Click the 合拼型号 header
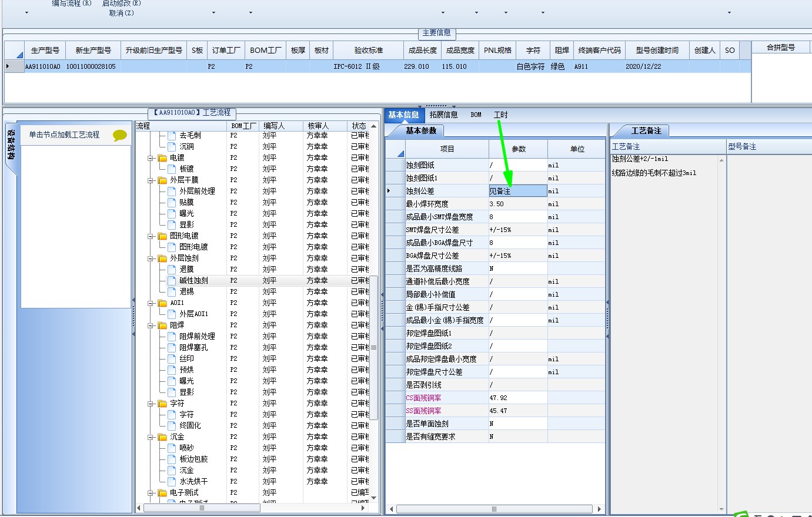The height and width of the screenshot is (517, 812). pos(781,48)
